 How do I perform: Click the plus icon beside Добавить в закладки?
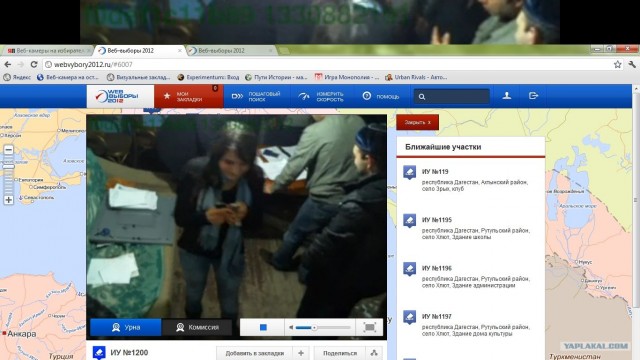301,353
